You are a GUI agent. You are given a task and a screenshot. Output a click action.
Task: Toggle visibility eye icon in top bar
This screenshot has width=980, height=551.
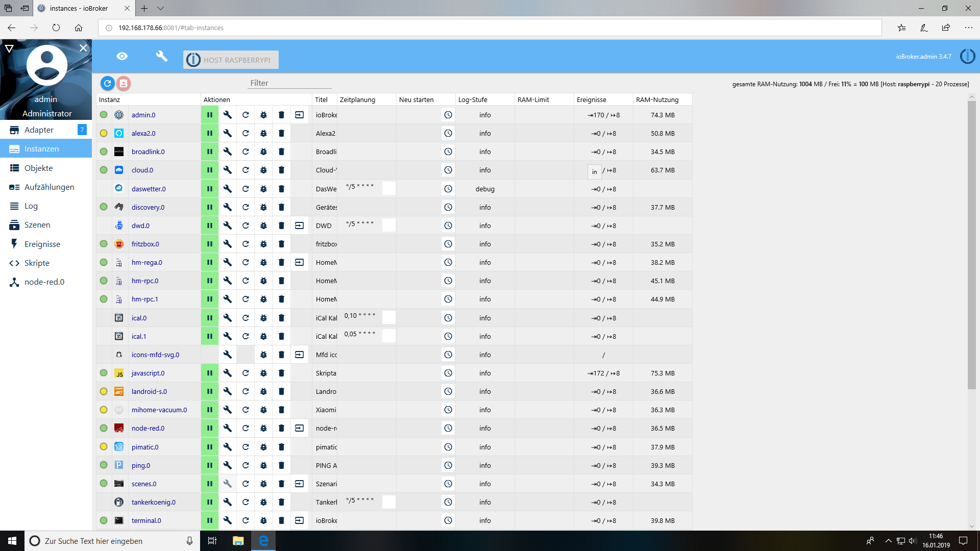[x=122, y=56]
